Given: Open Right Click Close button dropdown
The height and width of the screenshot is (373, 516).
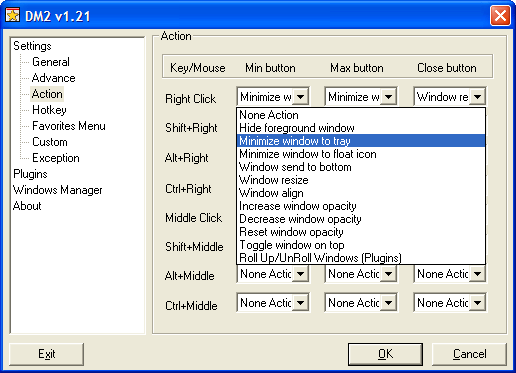Looking at the screenshot, I should click(x=477, y=97).
